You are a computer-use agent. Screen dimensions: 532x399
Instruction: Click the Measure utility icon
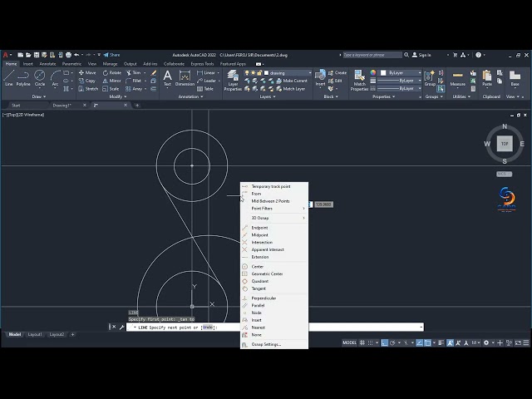[457, 77]
